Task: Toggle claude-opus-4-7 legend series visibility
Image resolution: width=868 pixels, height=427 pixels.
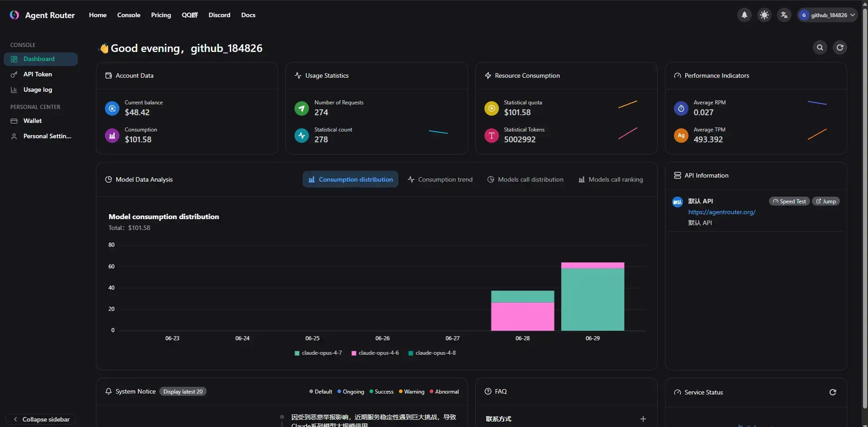Action: (x=318, y=353)
